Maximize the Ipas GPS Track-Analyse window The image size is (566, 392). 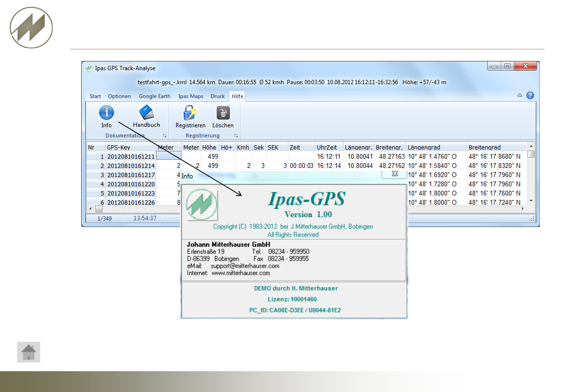[507, 66]
